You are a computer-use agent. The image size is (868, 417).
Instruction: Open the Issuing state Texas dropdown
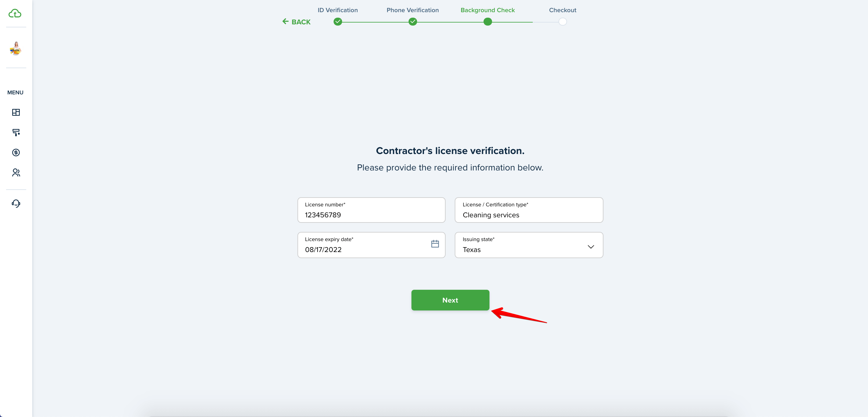[529, 245]
